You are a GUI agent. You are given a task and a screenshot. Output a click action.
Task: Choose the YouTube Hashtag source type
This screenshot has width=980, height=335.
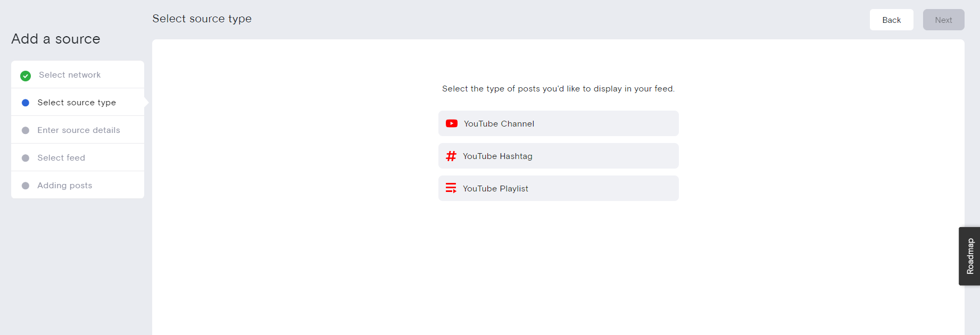(558, 156)
